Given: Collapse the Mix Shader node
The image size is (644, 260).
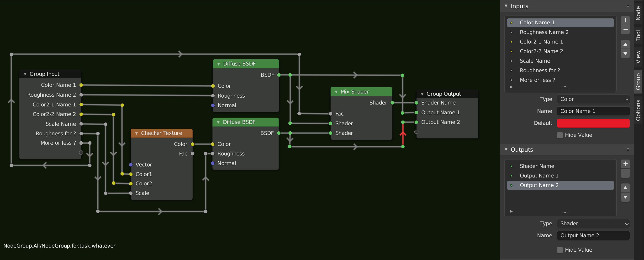Looking at the screenshot, I should [x=336, y=92].
